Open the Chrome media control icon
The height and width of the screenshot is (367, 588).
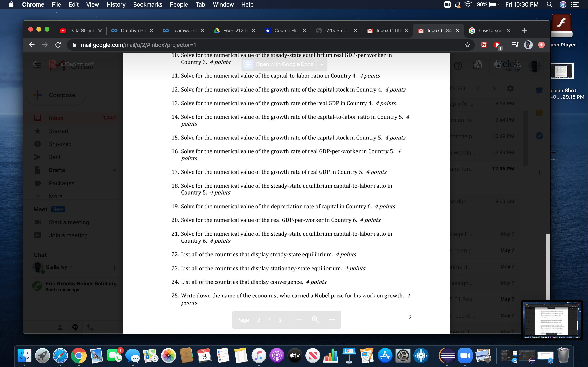click(x=515, y=45)
